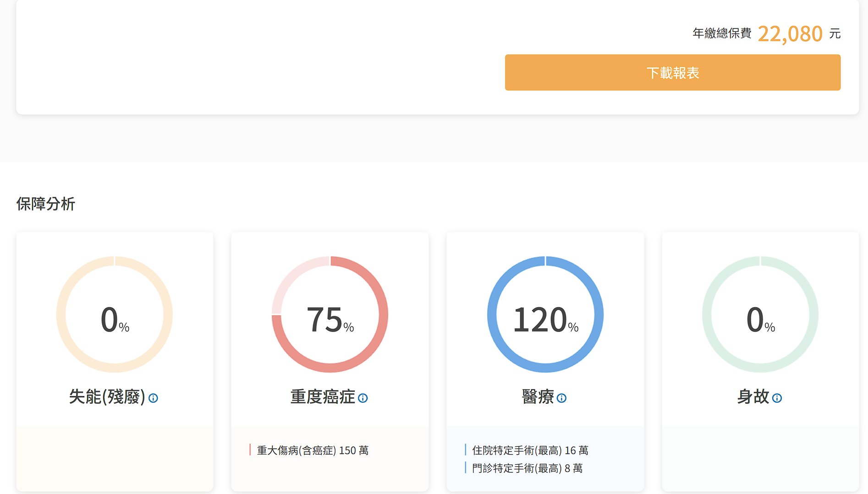Click the 年繳總保費 label

pos(722,33)
